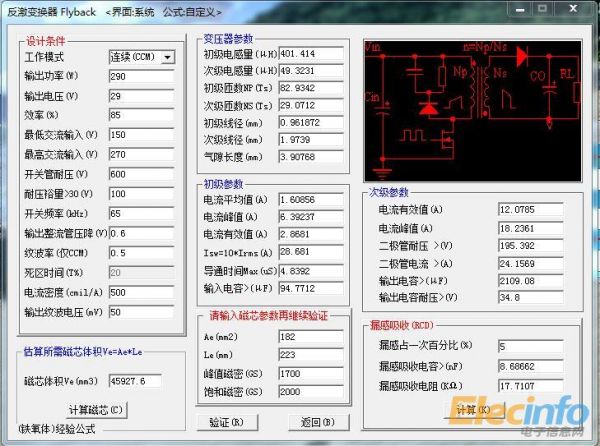Click the 漏感占一次百分比(%) field
The image size is (600, 446).
tap(531, 347)
